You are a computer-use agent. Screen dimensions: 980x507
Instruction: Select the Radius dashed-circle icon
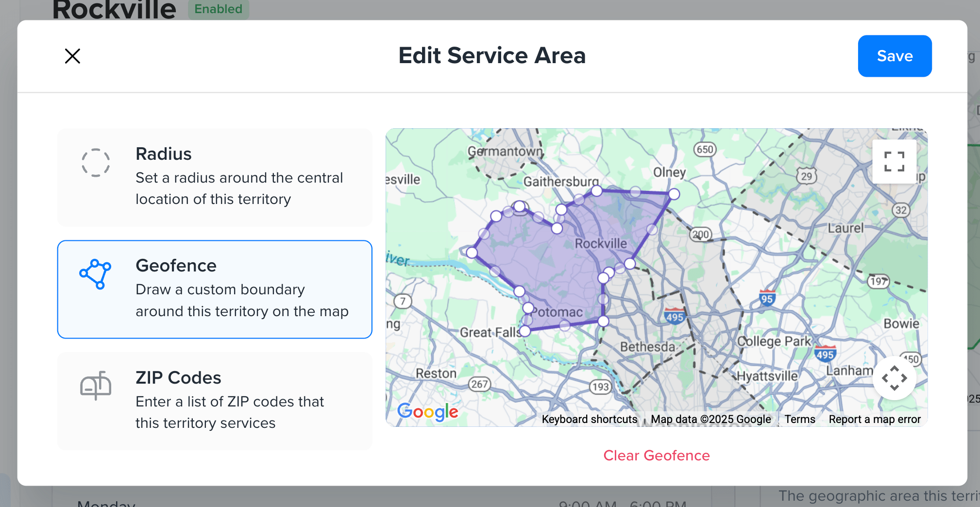pos(96,163)
